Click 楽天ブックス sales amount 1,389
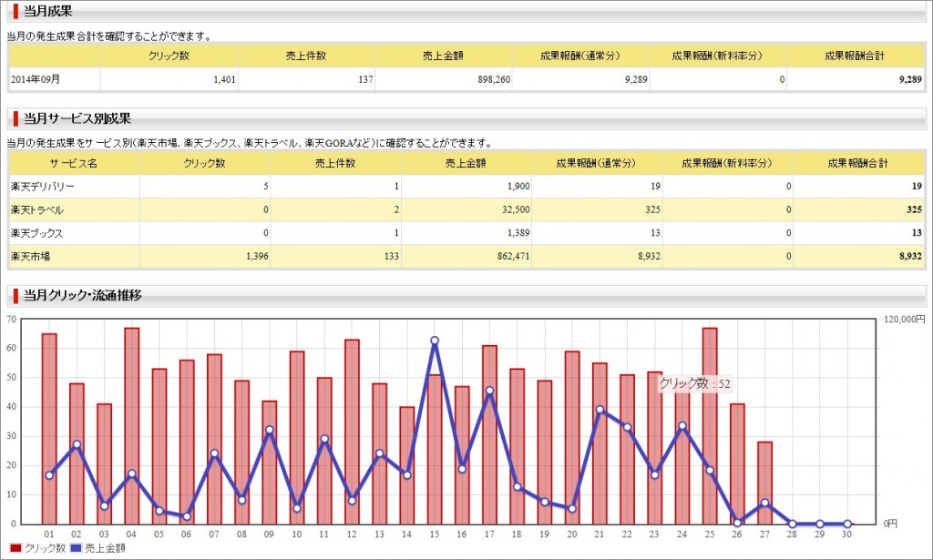The image size is (933, 560). point(518,233)
